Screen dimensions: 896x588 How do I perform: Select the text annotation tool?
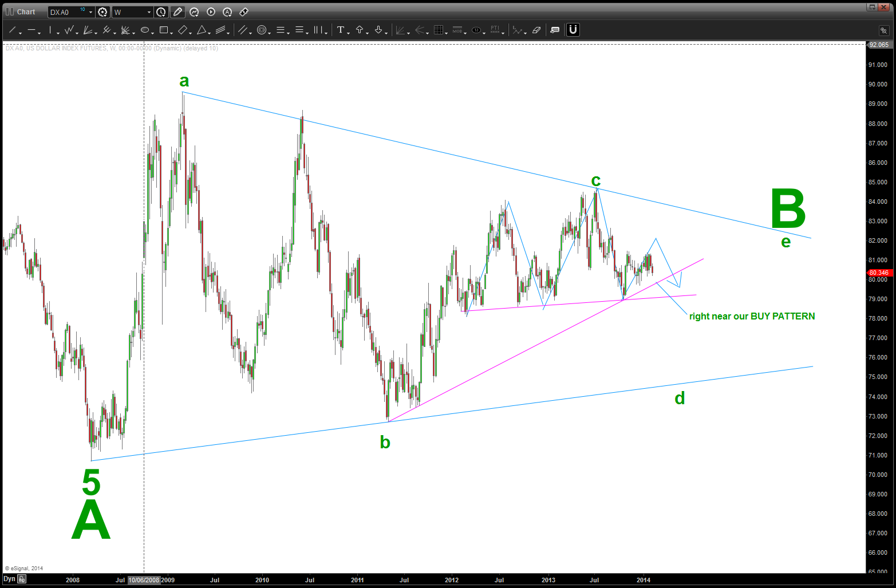coord(341,30)
